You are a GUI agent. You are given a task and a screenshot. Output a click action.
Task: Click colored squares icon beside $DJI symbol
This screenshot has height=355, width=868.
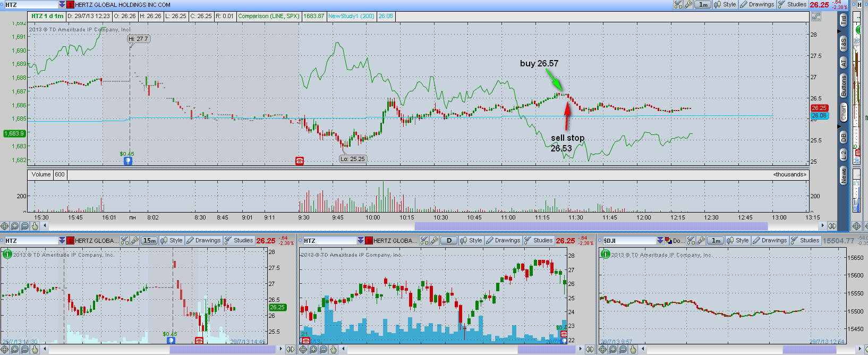point(668,241)
